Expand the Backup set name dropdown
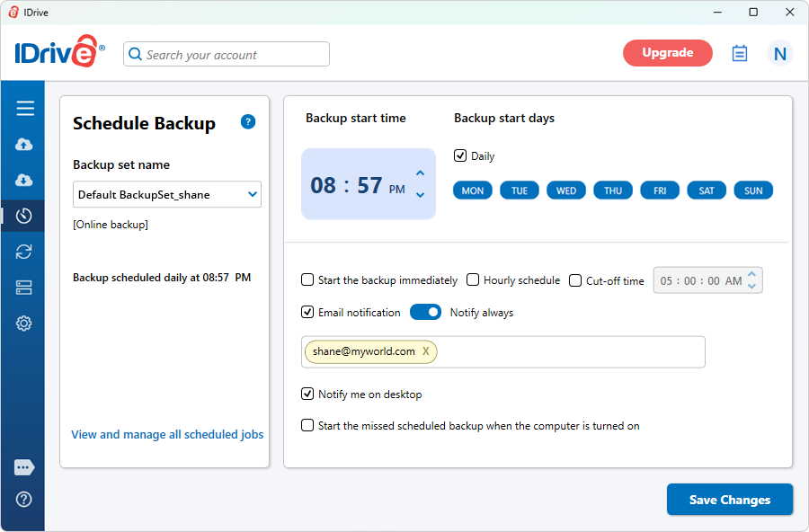This screenshot has height=532, width=809. pyautogui.click(x=253, y=194)
